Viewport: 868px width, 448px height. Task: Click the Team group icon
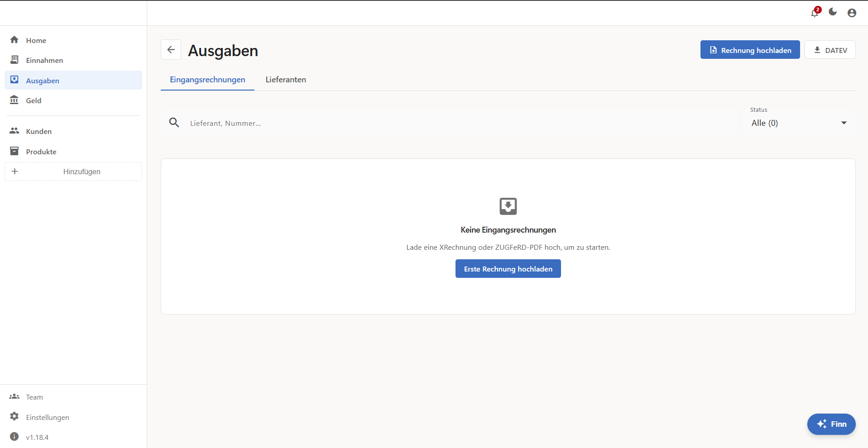[x=14, y=396]
